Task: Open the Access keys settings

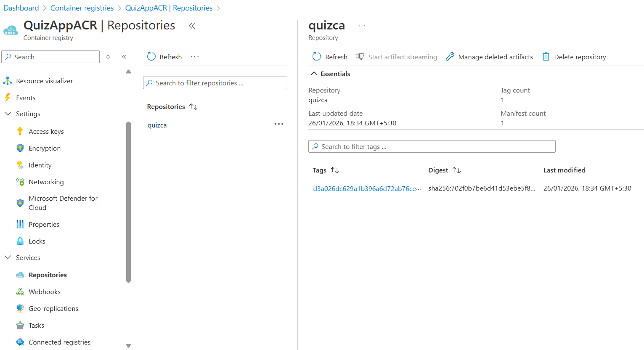Action: pos(45,131)
